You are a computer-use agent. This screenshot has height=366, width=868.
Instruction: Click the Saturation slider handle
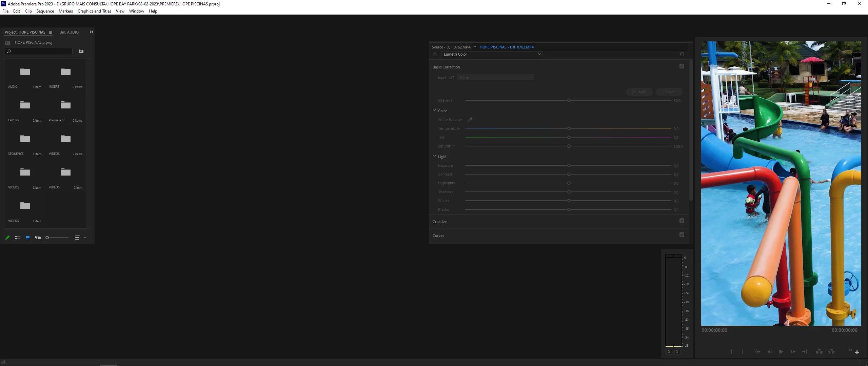tap(569, 146)
